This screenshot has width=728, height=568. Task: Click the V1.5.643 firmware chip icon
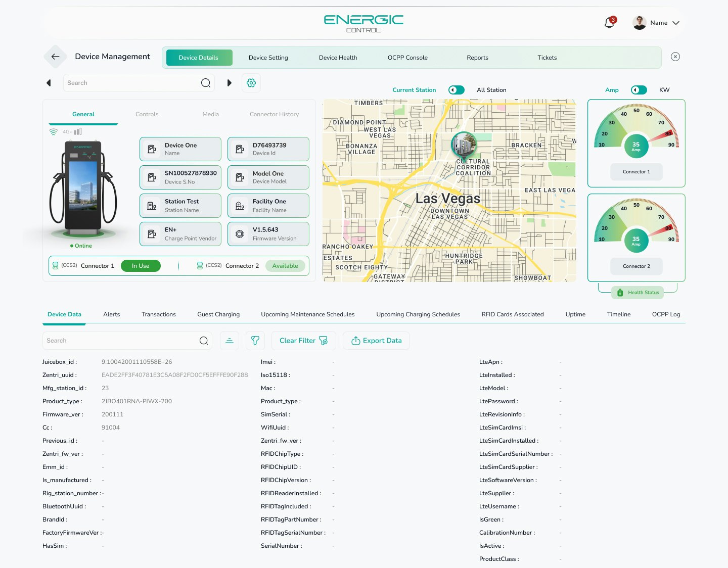pyautogui.click(x=240, y=234)
